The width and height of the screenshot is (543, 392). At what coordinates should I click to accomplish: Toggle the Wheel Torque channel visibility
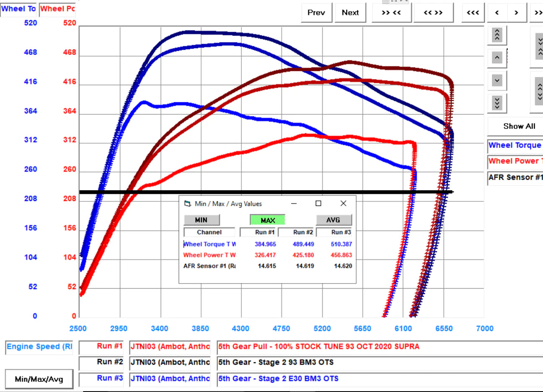click(515, 145)
